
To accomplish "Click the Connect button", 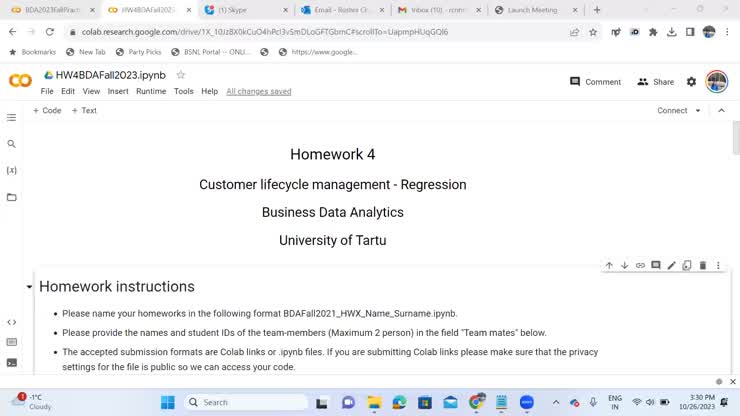I will pyautogui.click(x=672, y=110).
